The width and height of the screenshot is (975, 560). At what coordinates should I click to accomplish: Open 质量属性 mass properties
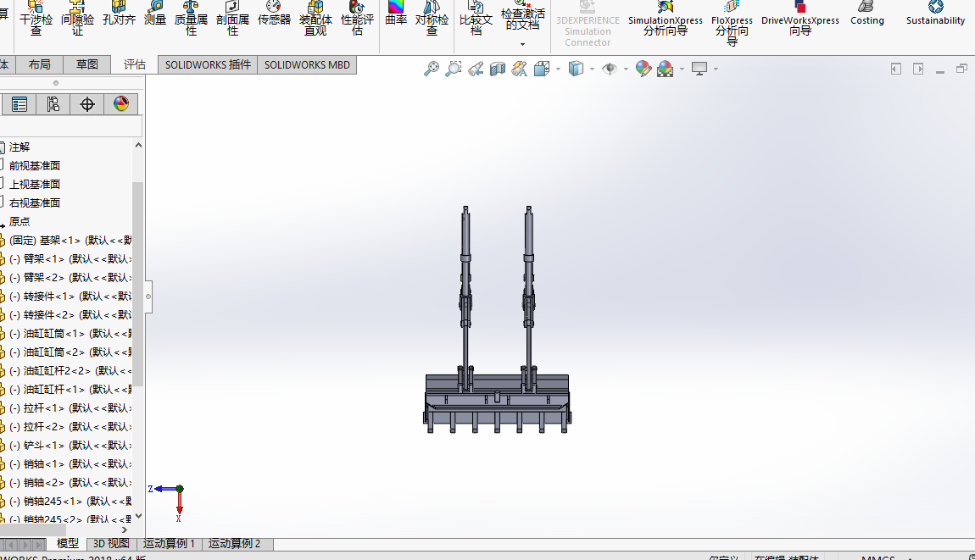pyautogui.click(x=191, y=18)
